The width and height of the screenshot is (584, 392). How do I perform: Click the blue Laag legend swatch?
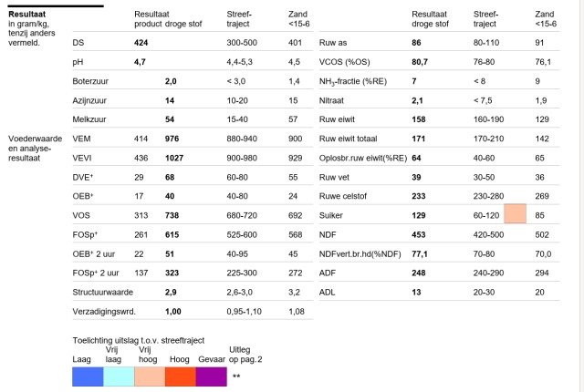click(x=88, y=377)
